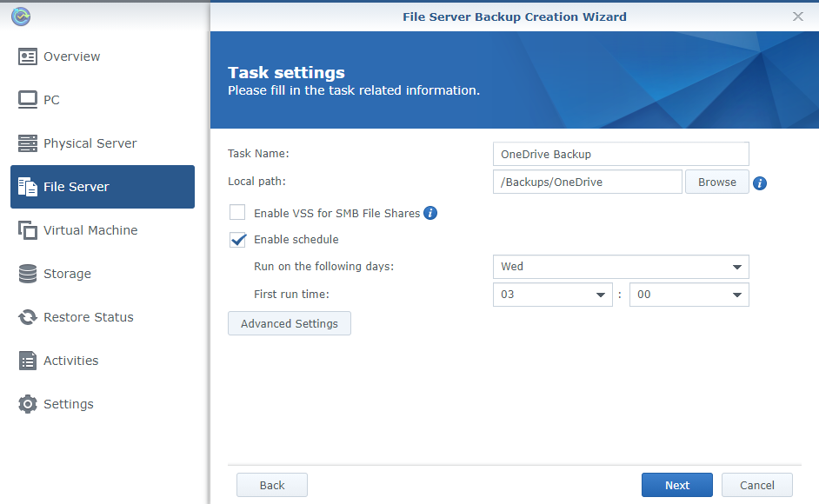
Task: Open the Overview section
Action: (103, 56)
